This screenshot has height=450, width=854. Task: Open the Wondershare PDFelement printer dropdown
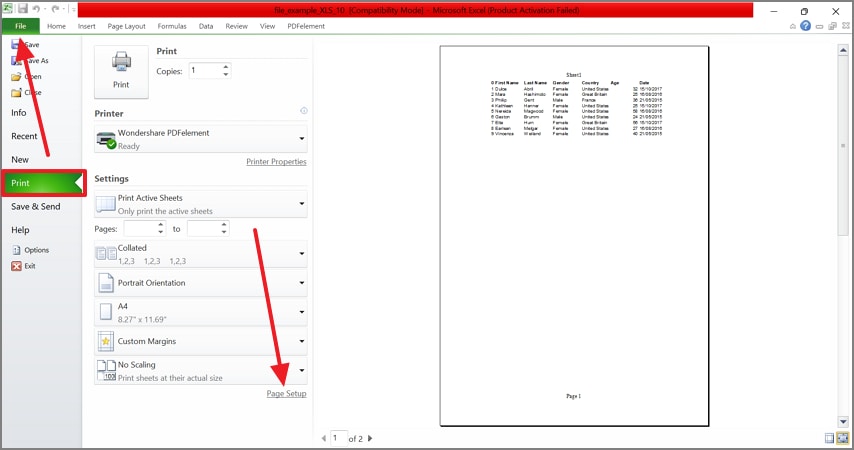pos(201,139)
